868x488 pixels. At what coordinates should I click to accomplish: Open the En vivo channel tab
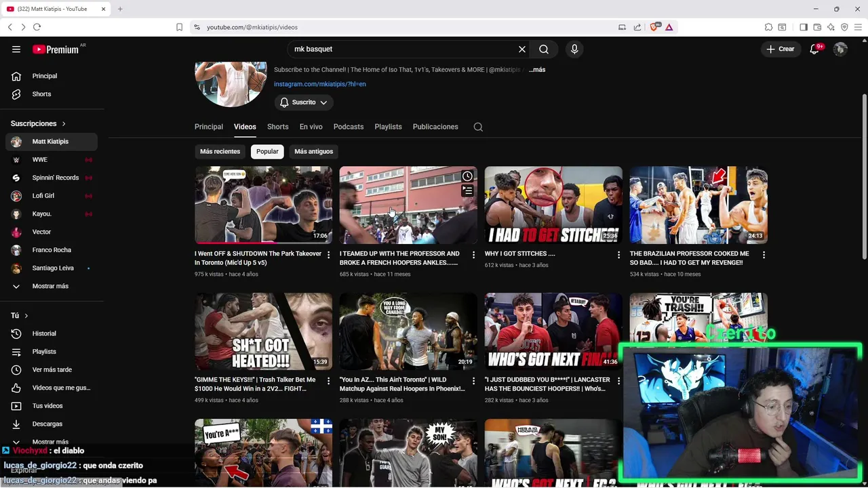coord(311,127)
